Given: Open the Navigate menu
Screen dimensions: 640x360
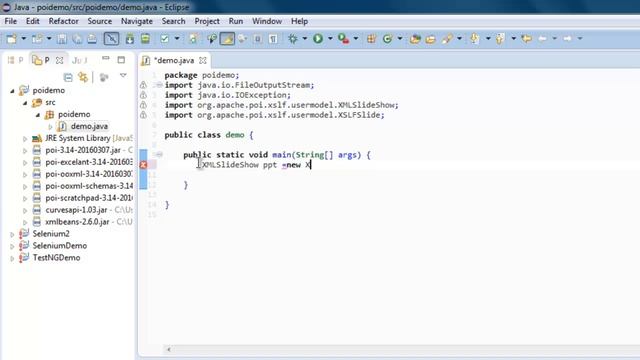Looking at the screenshot, I should [137, 21].
